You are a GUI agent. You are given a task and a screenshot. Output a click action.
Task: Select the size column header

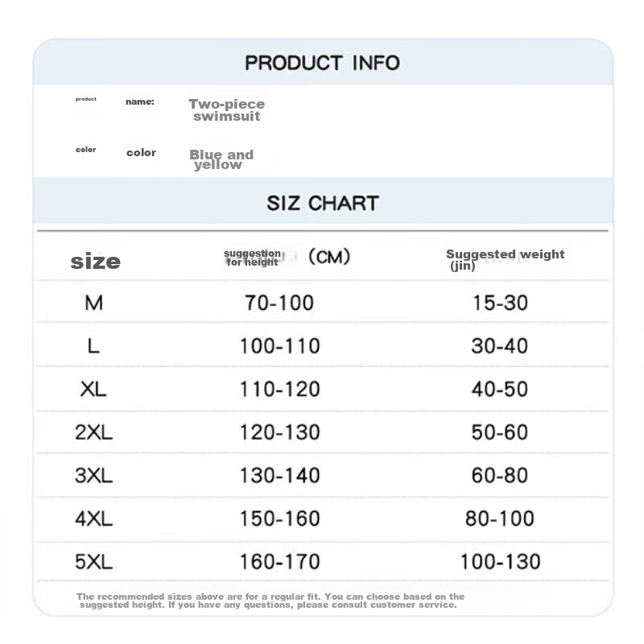95,261
